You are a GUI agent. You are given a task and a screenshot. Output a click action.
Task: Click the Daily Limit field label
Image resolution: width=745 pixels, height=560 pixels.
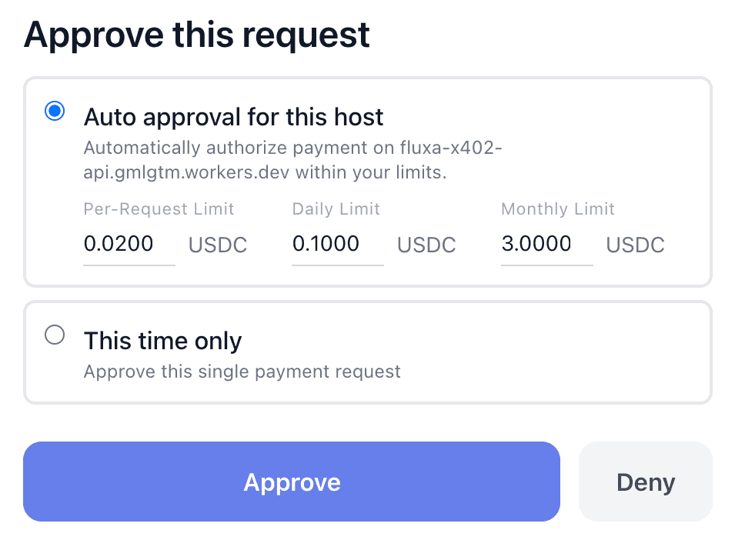336,209
